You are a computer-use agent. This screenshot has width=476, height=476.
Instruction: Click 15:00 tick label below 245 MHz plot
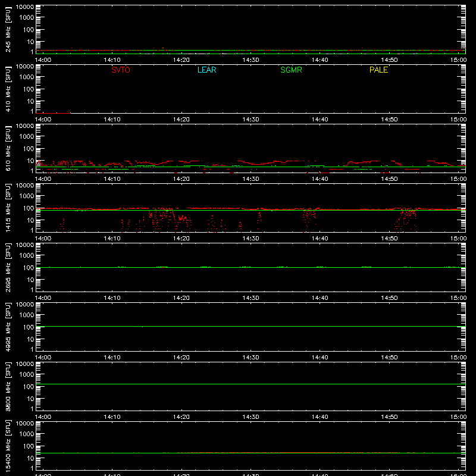(458, 60)
